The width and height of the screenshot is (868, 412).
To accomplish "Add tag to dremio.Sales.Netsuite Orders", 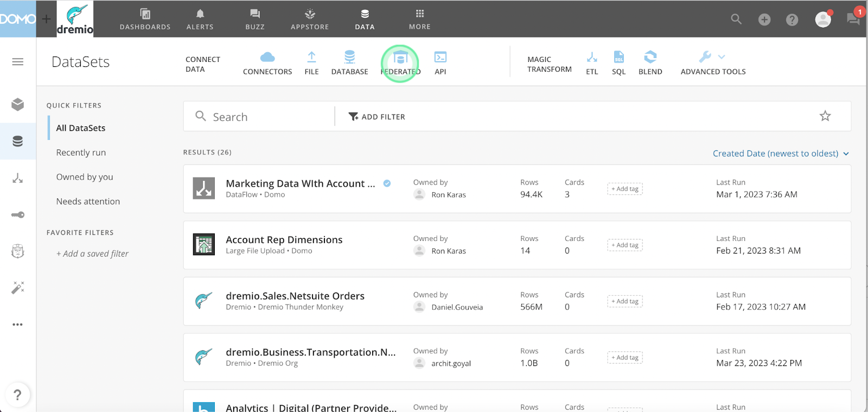I will (x=625, y=301).
